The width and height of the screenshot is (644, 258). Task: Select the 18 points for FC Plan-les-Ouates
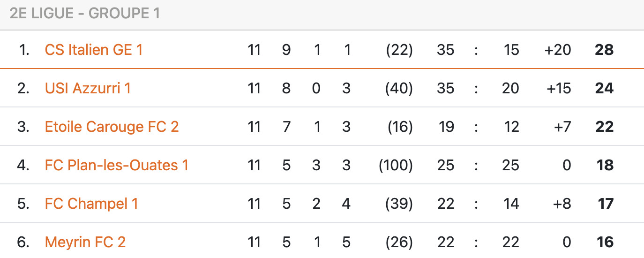(x=605, y=165)
